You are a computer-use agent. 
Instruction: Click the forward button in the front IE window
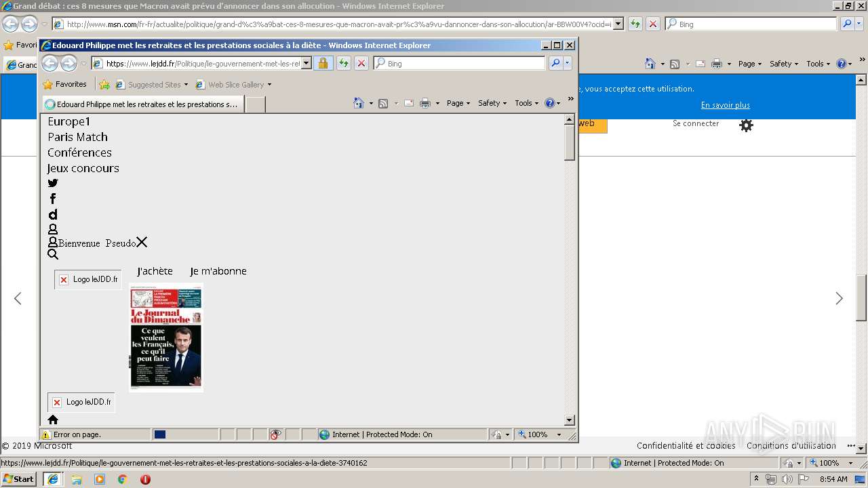tap(68, 64)
